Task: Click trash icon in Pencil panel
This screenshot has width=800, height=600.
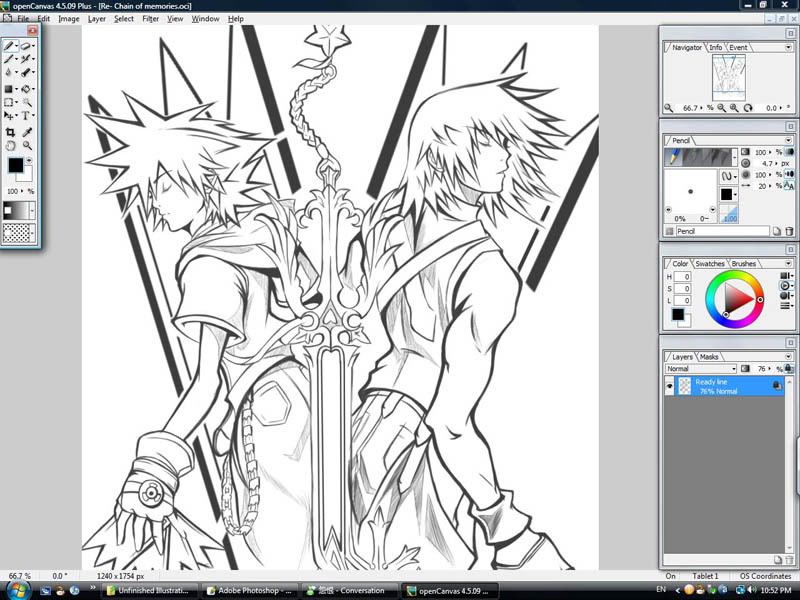Action: [789, 231]
